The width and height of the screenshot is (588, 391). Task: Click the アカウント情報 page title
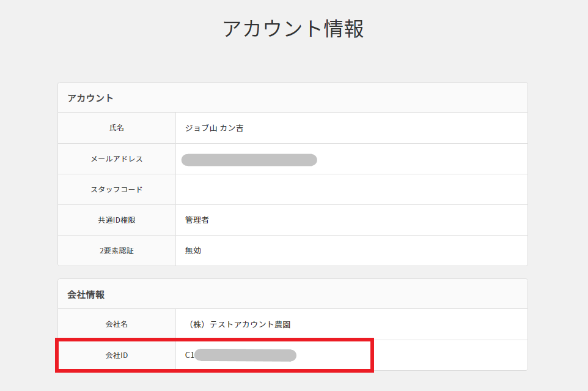[x=293, y=29]
